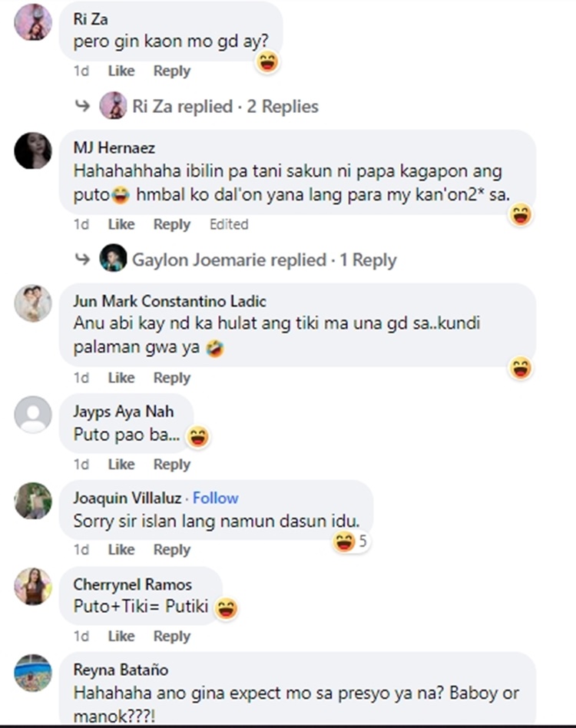
Task: Reply to Jayps Aya Nah's comment
Action: coord(172,465)
